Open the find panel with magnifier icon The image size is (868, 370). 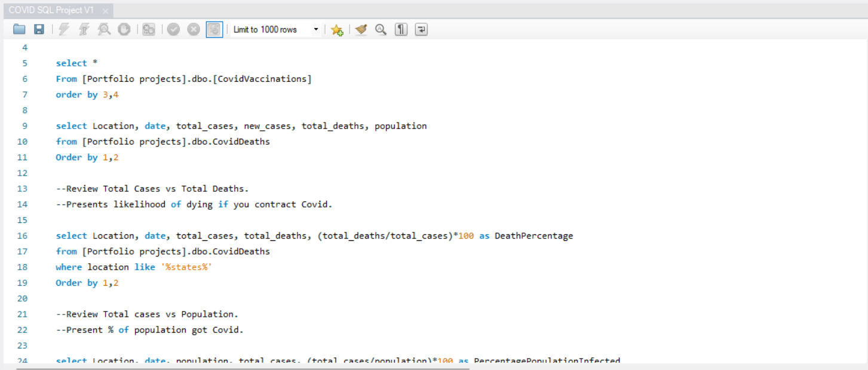[381, 29]
